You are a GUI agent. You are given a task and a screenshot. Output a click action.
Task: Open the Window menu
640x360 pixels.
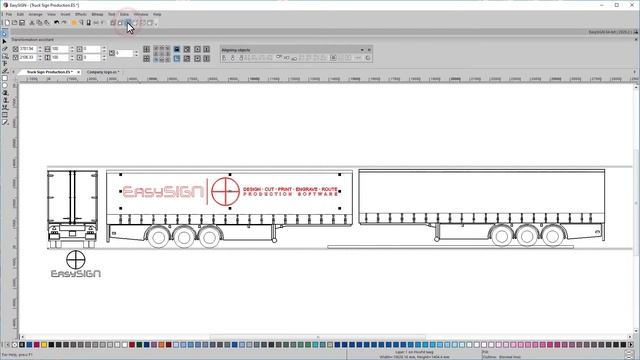click(141, 14)
